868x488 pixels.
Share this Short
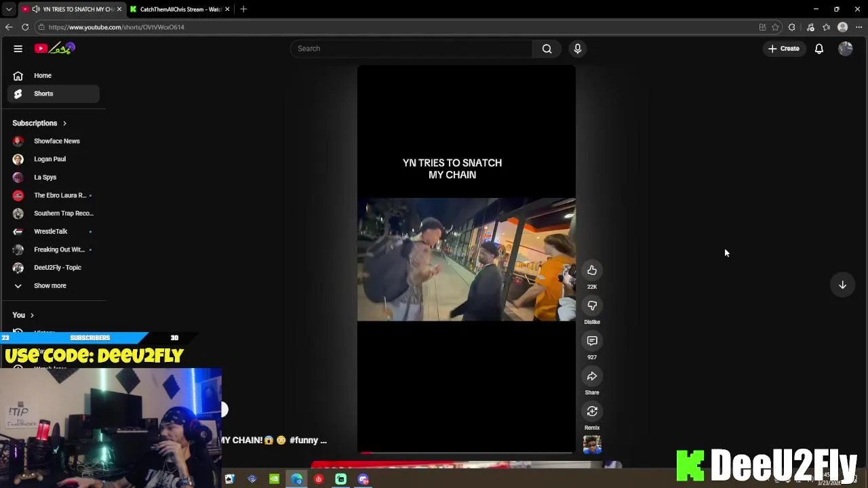click(x=592, y=376)
